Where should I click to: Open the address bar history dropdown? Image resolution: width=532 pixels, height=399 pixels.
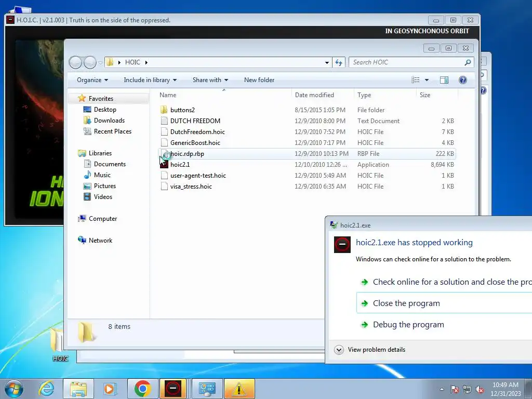327,62
